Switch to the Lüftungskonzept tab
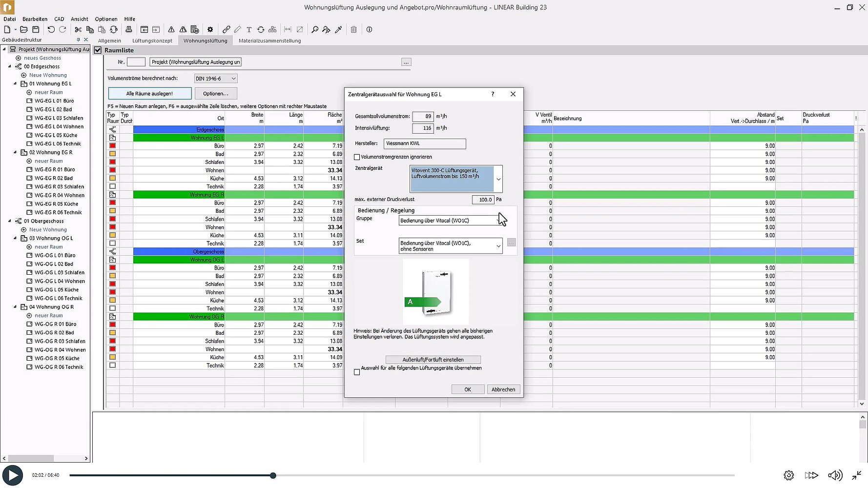 click(152, 41)
